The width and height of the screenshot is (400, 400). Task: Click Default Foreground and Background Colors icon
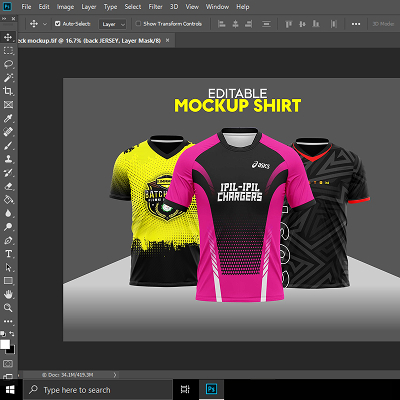(x=3, y=333)
